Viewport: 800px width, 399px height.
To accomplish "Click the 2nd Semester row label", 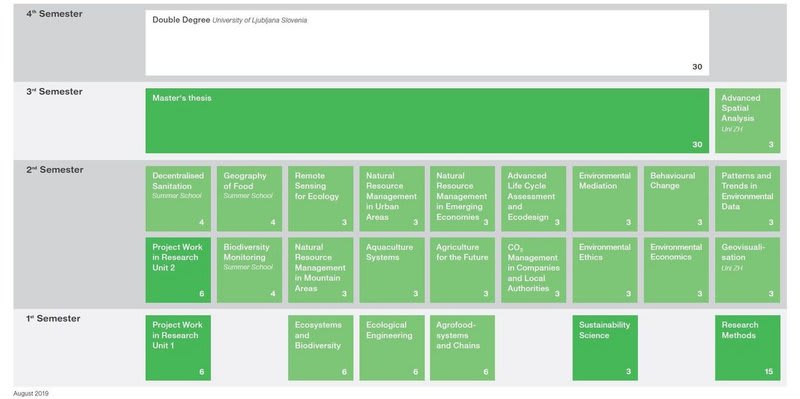I will click(x=55, y=170).
